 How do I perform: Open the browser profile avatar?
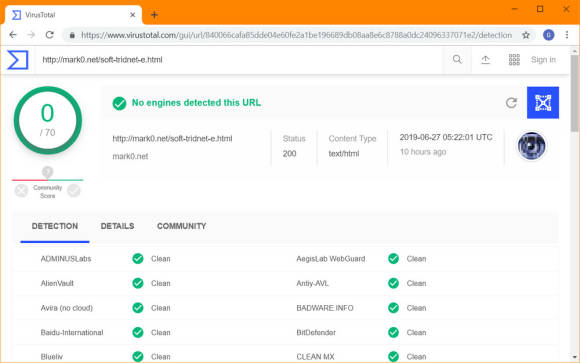(x=548, y=35)
